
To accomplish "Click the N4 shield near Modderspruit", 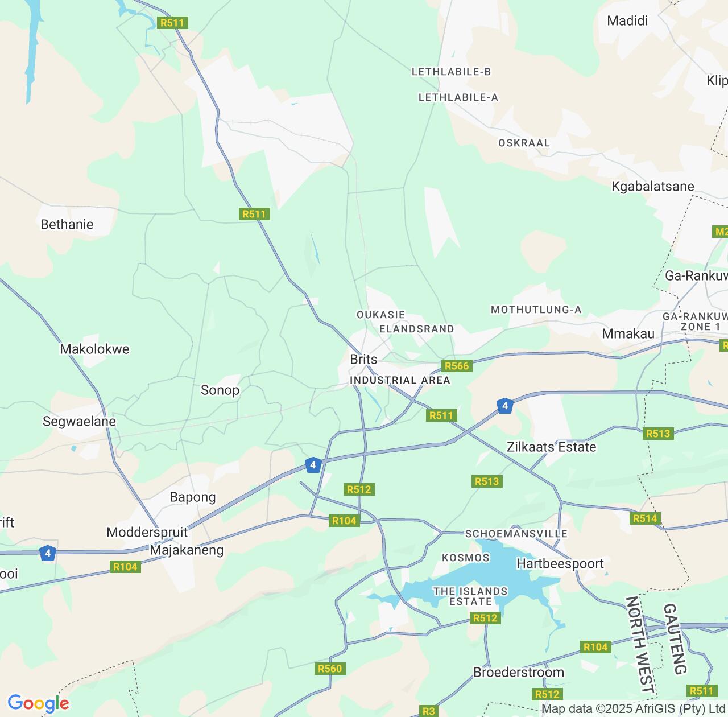I will (48, 553).
